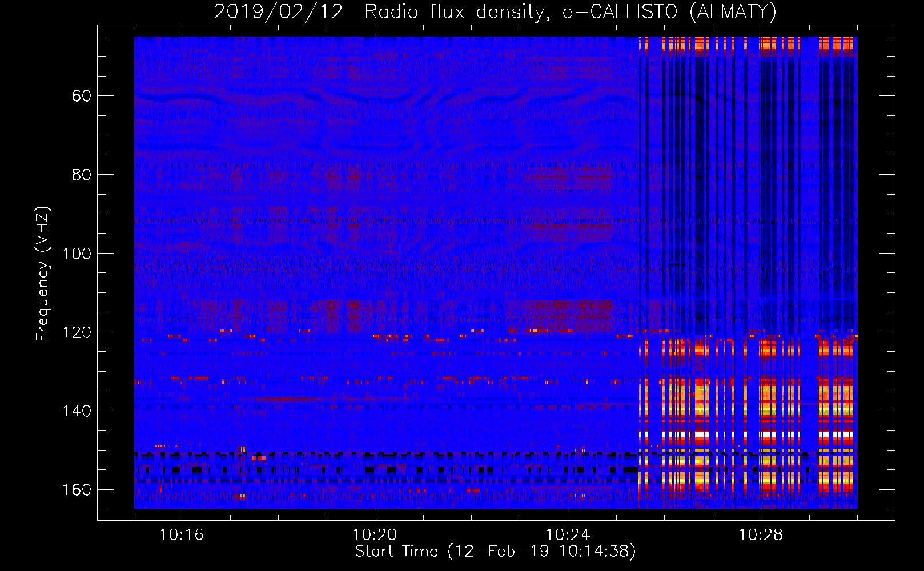
Task: Select the 10:28 time tick label
Action: tap(761, 535)
